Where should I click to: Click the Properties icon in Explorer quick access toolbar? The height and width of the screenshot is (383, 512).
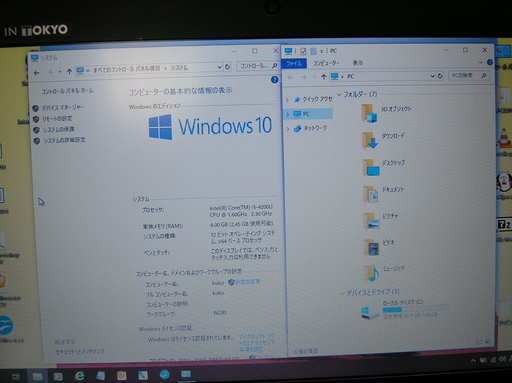click(x=303, y=51)
